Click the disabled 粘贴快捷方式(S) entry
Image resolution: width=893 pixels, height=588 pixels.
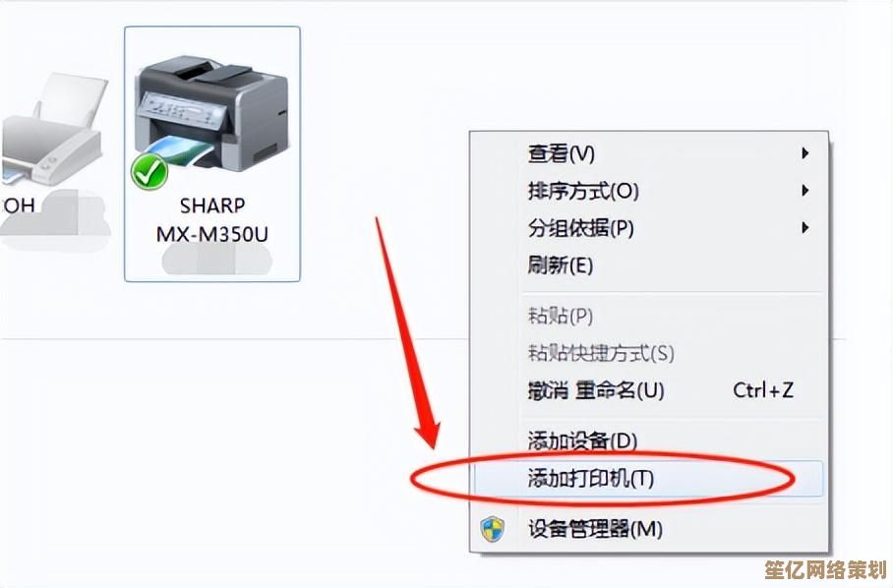click(x=649, y=353)
